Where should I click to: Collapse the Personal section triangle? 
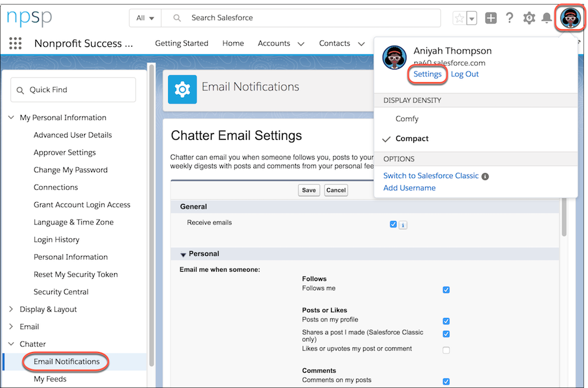(x=183, y=255)
